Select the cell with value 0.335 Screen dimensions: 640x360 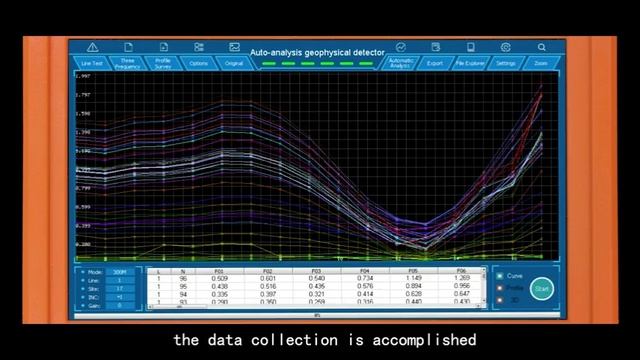[220, 294]
